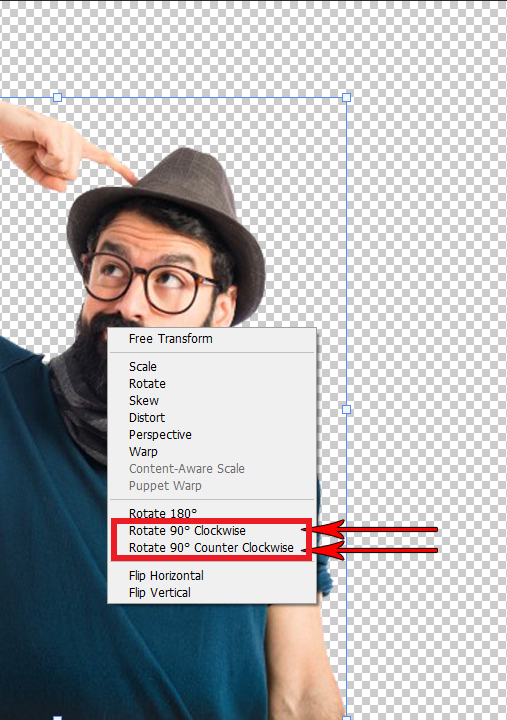Select the Warp option
The width and height of the screenshot is (507, 720).
[143, 451]
